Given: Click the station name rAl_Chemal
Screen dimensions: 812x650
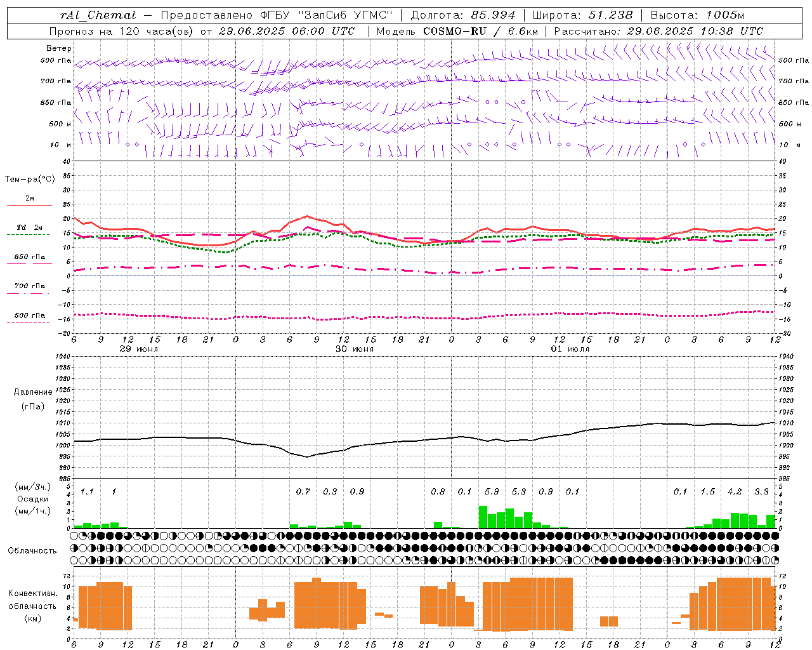Looking at the screenshot, I should 98,15.
